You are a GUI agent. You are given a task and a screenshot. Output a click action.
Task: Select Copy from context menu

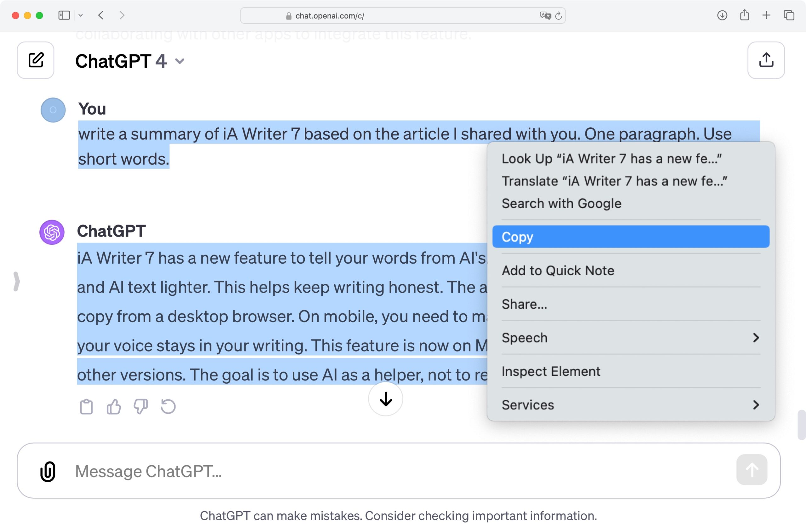[630, 237]
